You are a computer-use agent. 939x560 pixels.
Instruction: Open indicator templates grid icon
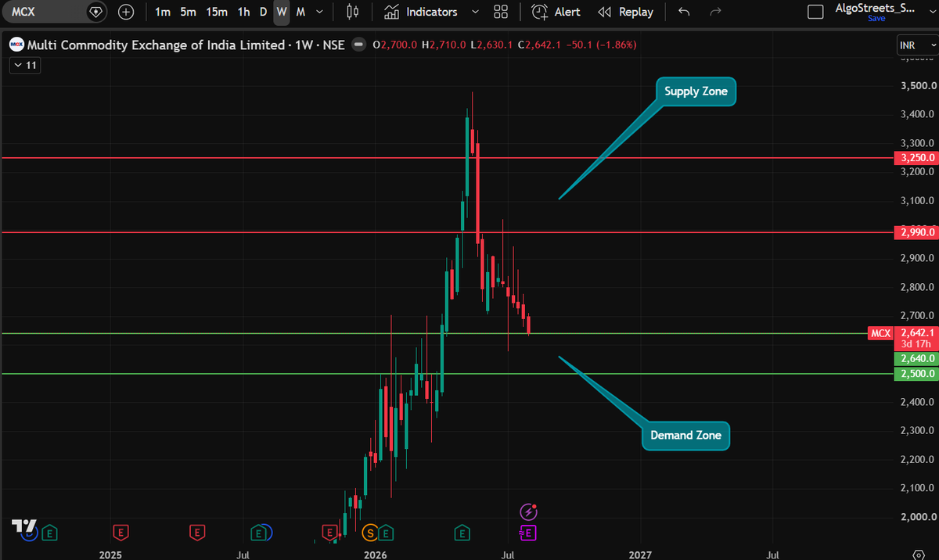coord(501,12)
